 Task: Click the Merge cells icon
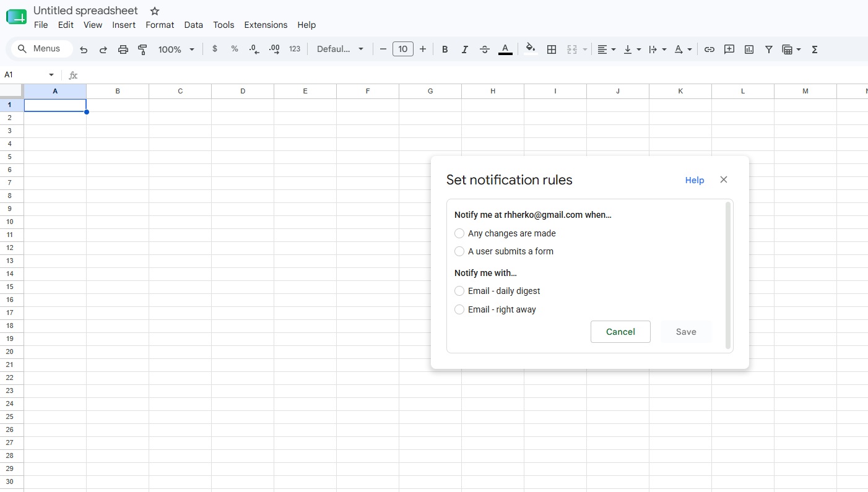[x=572, y=50]
